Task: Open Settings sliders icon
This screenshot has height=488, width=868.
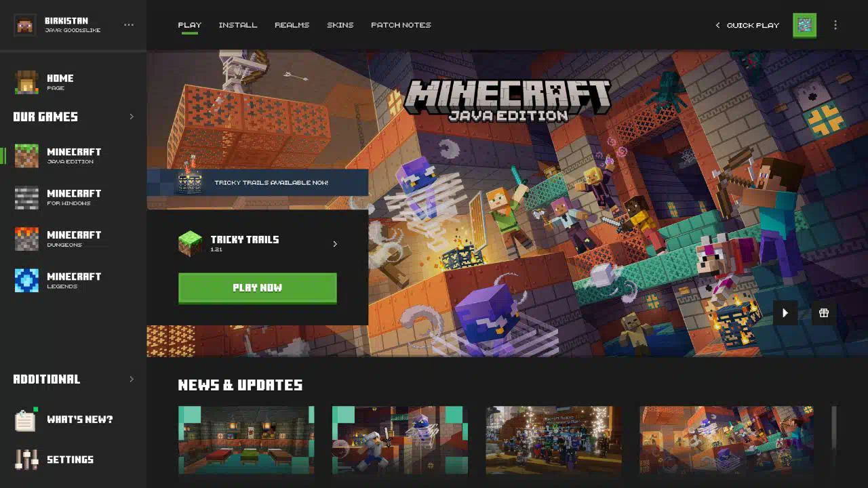Action: pyautogui.click(x=27, y=460)
